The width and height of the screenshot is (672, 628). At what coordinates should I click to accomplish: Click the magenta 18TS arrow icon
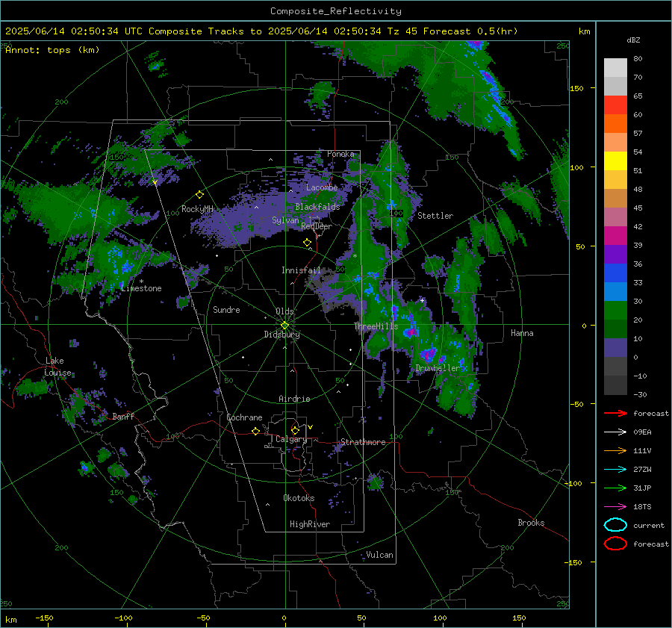coord(615,507)
